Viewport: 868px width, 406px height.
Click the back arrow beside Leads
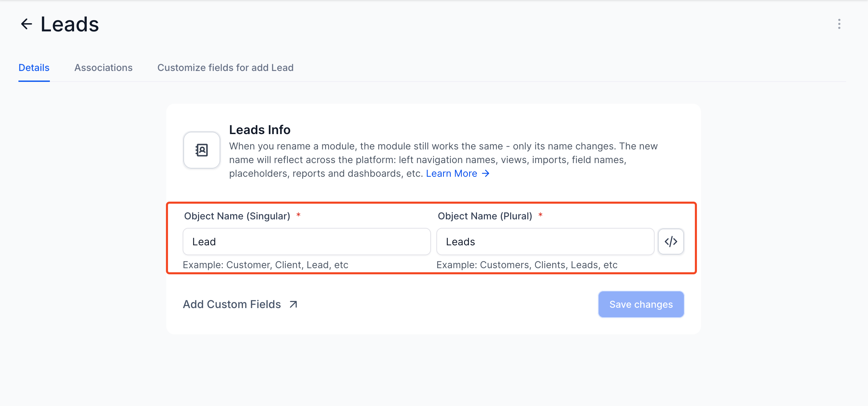point(26,24)
